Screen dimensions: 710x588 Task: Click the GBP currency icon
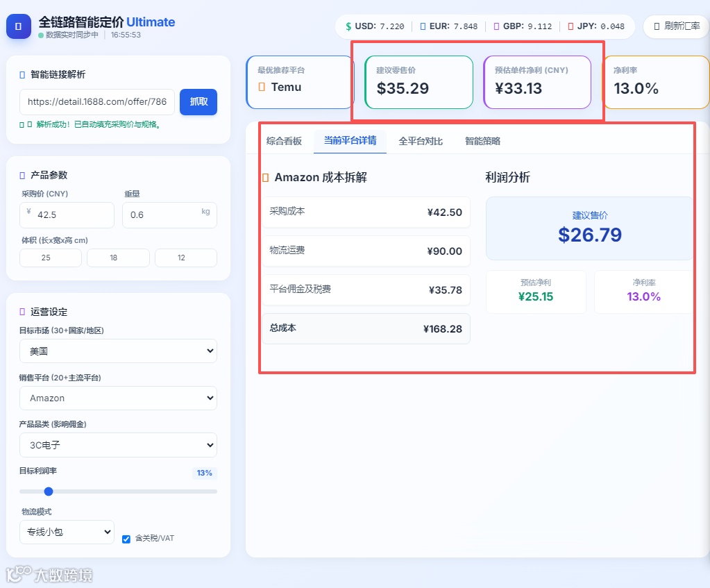click(x=496, y=26)
